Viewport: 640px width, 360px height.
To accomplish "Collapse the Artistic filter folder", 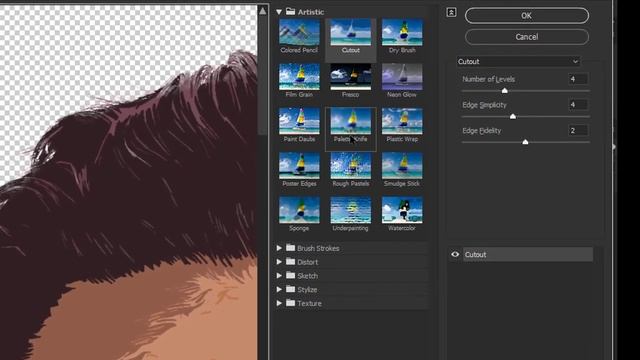I will click(279, 12).
